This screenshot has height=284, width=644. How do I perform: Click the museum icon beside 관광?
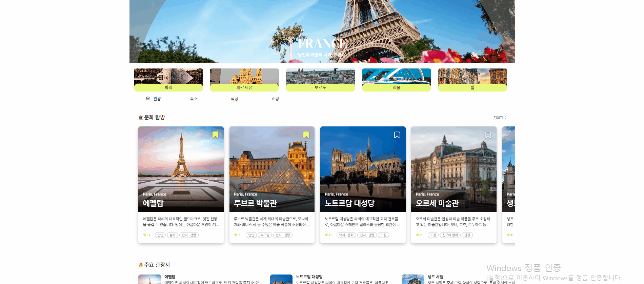148,99
